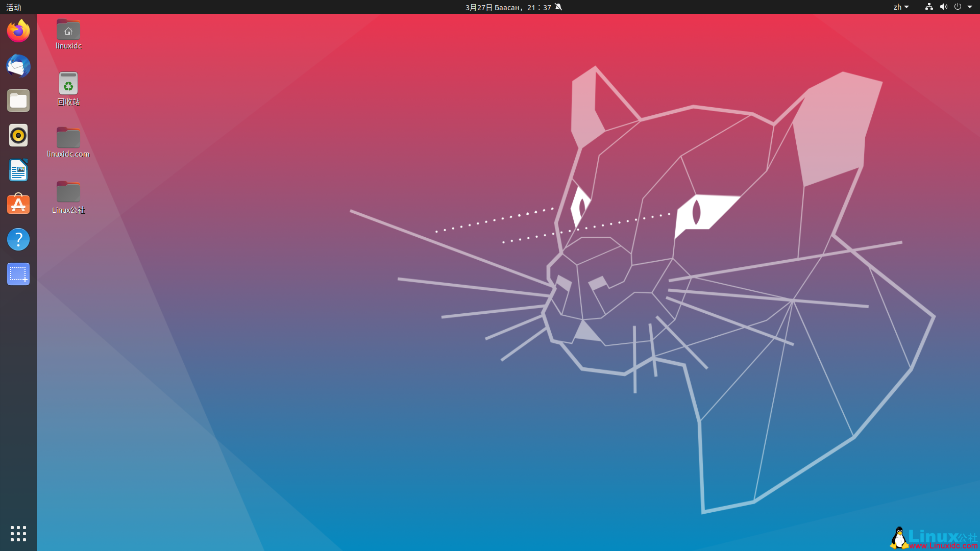Launch Ubuntu Software center
The width and height of the screenshot is (980, 551).
click(18, 205)
